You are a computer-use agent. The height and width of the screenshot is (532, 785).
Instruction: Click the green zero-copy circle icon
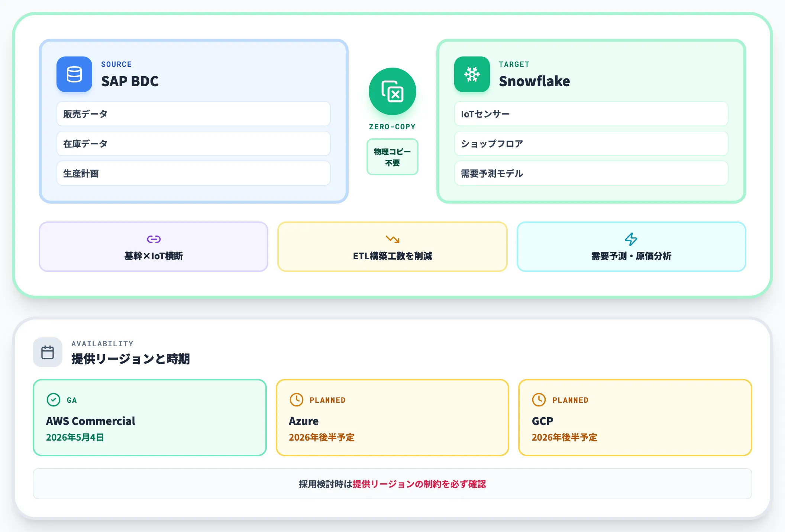[x=392, y=91]
